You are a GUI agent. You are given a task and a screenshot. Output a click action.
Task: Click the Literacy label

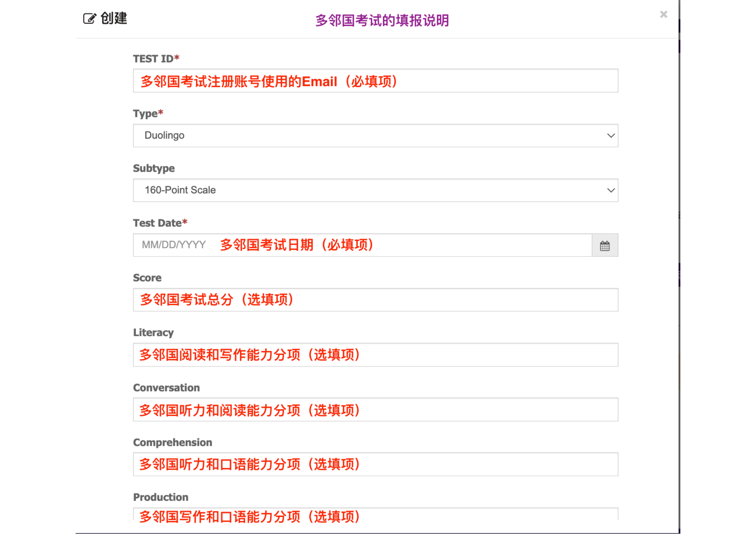(x=153, y=333)
